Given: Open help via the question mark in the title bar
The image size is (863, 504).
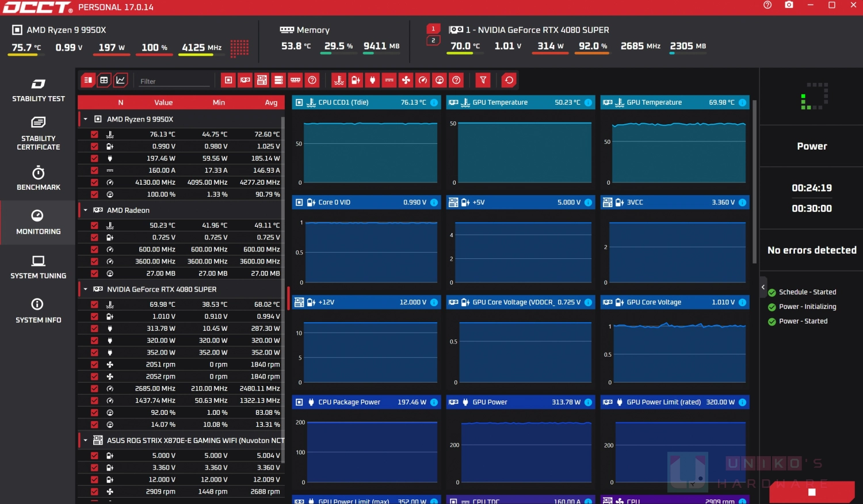Looking at the screenshot, I should click(767, 5).
